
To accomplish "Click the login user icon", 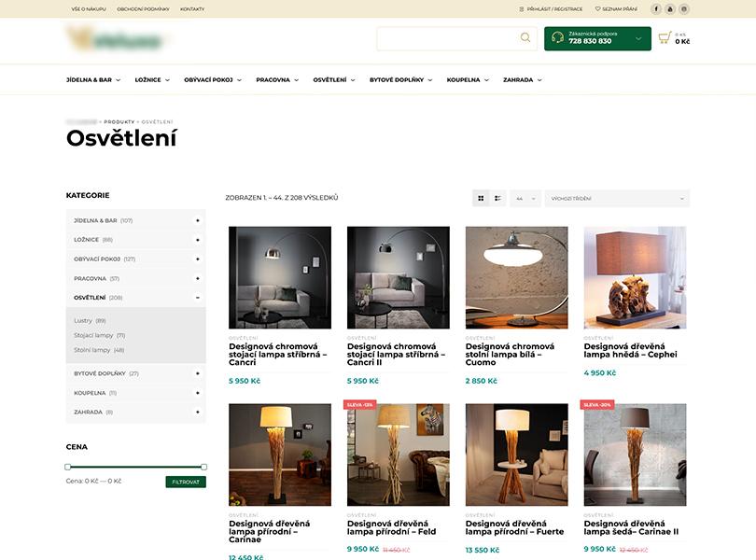I will 521,9.
